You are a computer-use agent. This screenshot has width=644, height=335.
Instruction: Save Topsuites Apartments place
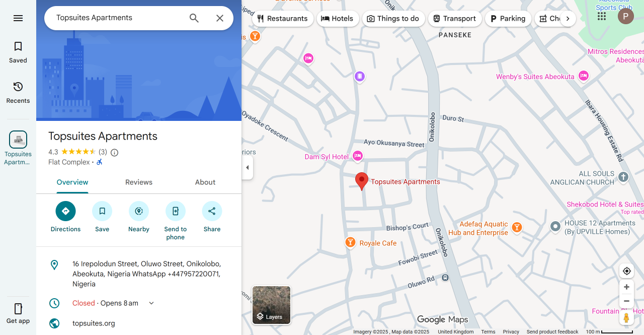(x=102, y=217)
